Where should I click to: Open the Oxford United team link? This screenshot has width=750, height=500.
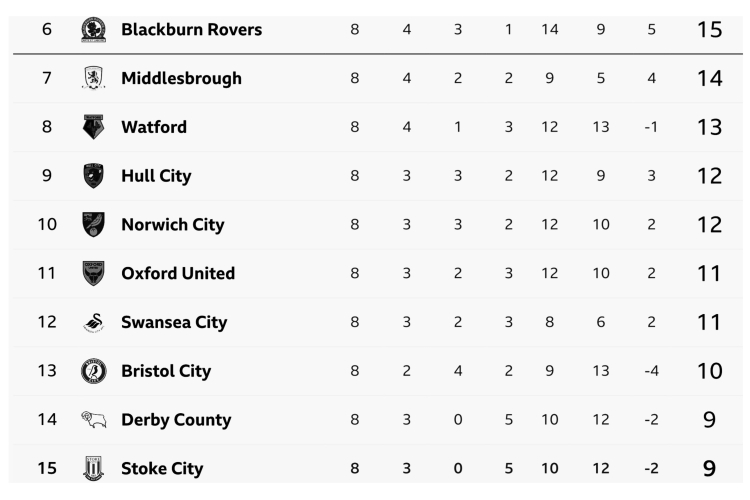[178, 273]
